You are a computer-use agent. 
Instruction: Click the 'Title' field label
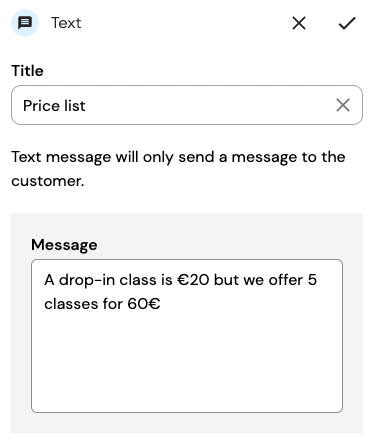27,71
